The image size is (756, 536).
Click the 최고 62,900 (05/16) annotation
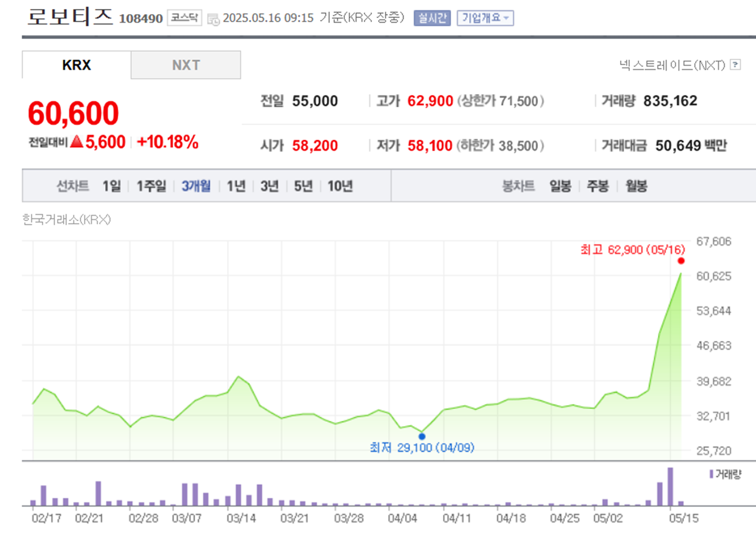(x=632, y=250)
